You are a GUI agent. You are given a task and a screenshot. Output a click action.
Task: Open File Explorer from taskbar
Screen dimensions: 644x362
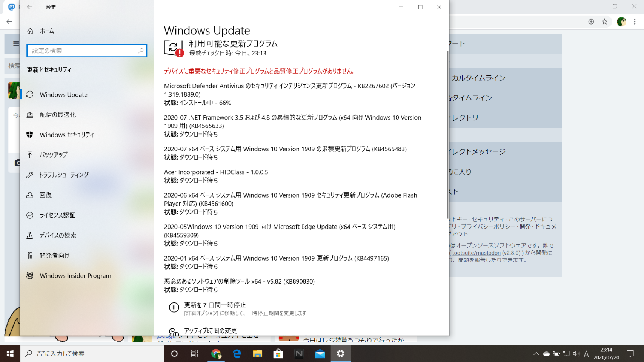[x=258, y=354]
